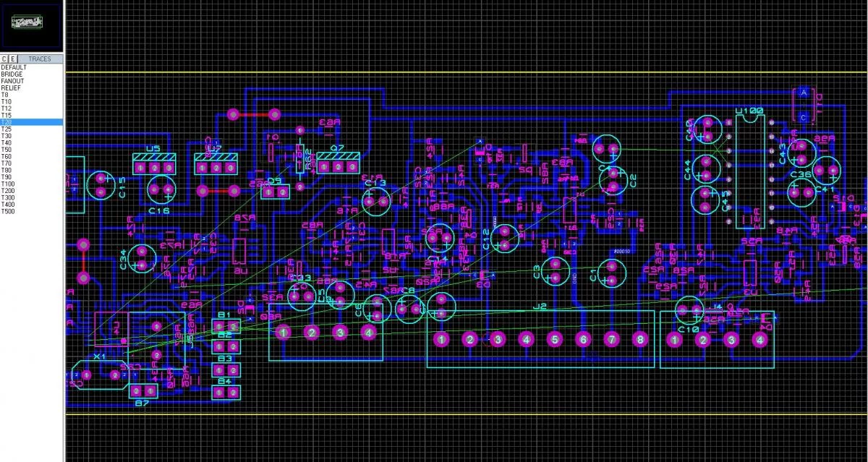868x462 pixels.
Task: Select trace width T50
Action: [32, 150]
